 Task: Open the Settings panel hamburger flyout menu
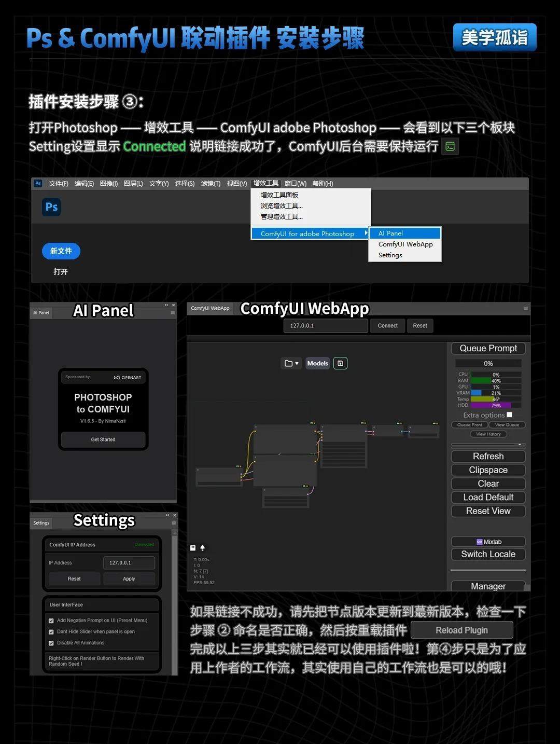pos(174,523)
